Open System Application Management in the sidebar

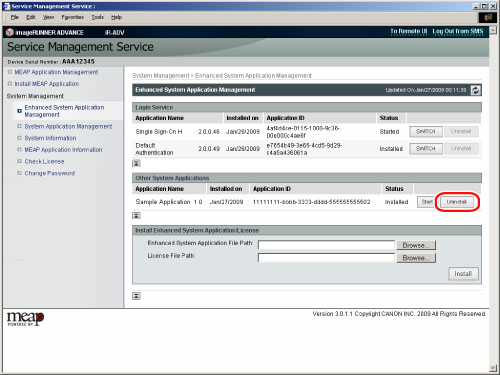[68, 126]
